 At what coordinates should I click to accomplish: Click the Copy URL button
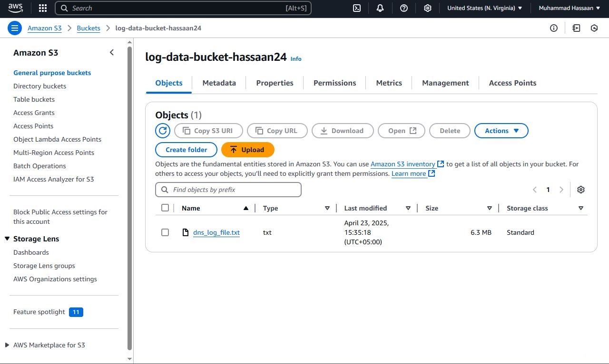277,131
